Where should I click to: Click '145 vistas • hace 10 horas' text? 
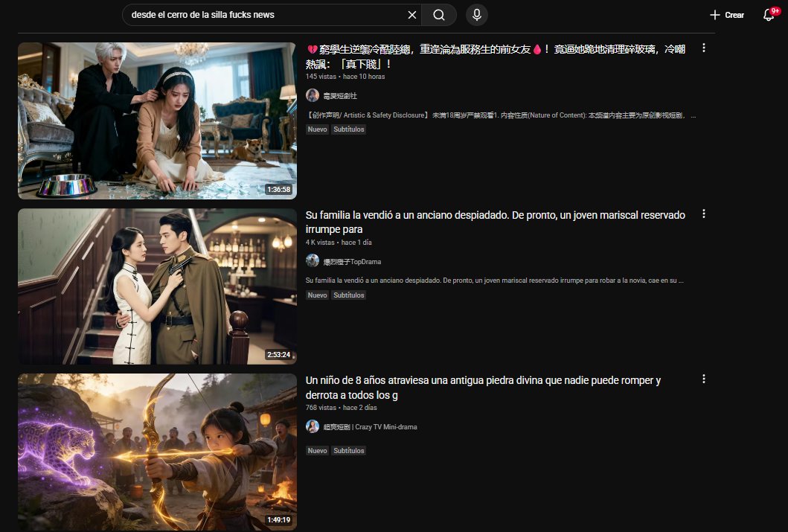point(345,77)
